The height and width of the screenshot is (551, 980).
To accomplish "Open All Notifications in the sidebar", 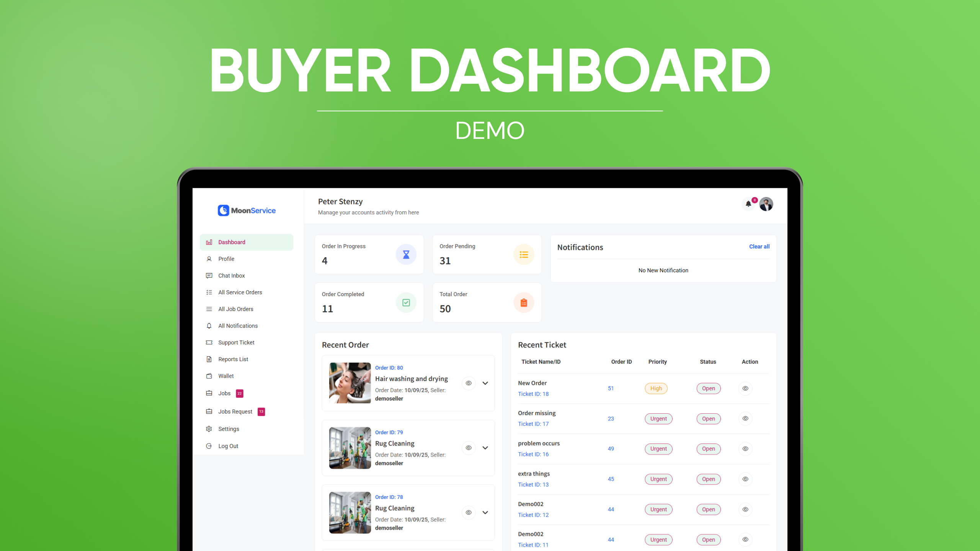I will 238,326.
